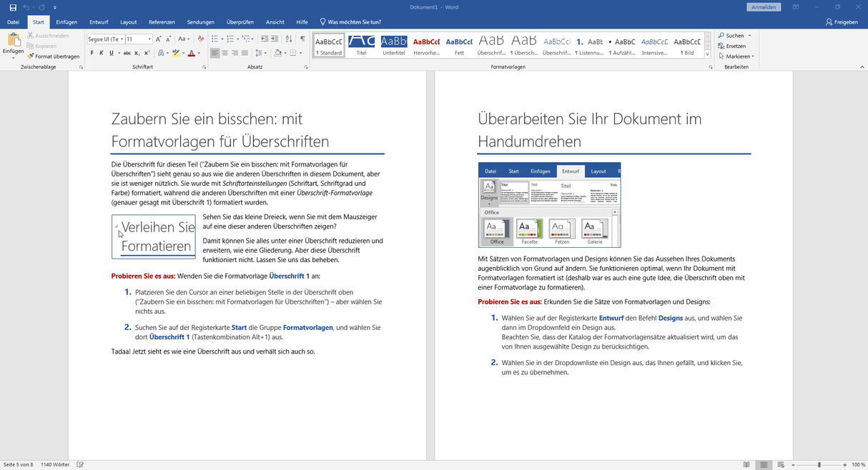The image size is (868, 470).
Task: Open the Überprüfen ribbon tab
Action: 240,21
